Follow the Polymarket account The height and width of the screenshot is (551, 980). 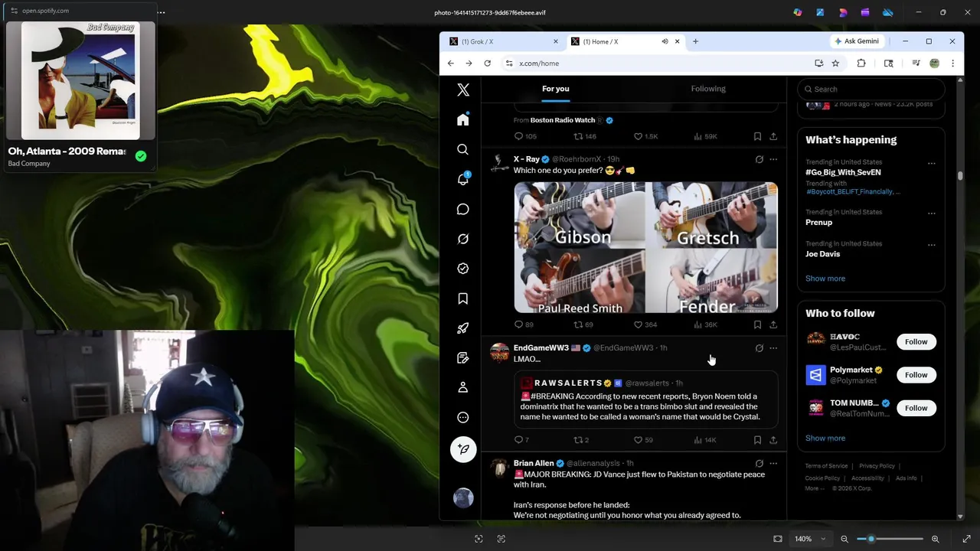click(x=916, y=375)
